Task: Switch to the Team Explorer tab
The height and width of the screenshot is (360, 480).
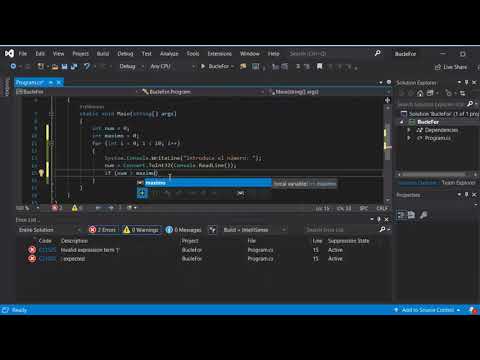Action: coord(458,183)
